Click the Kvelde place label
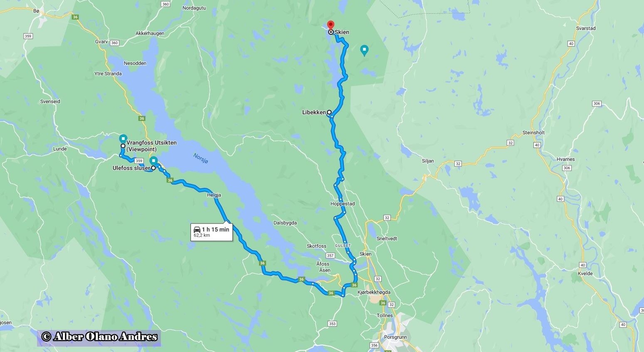Viewport: 644px width, 352px height. point(585,273)
